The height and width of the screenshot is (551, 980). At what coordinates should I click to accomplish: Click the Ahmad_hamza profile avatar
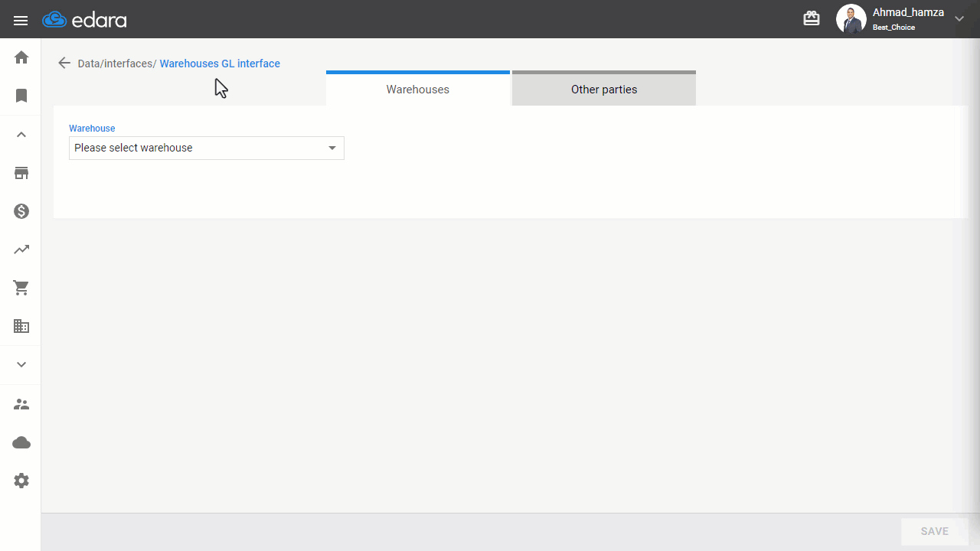click(851, 19)
